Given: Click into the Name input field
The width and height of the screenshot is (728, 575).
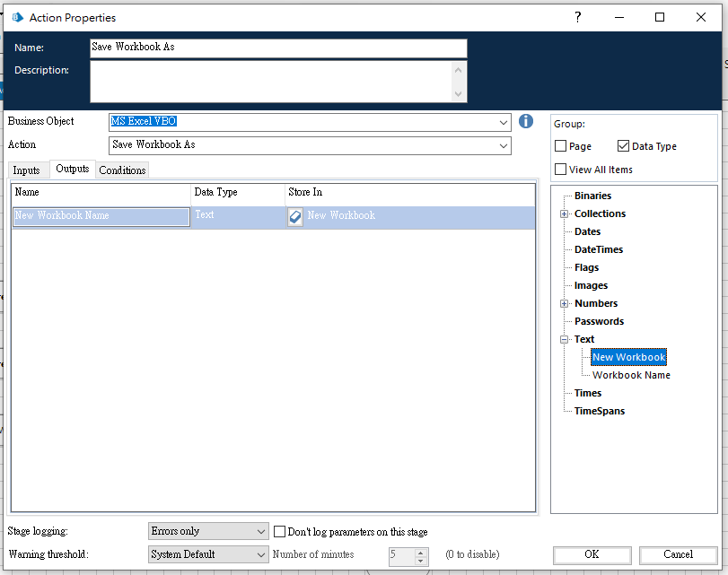Looking at the screenshot, I should pos(278,48).
